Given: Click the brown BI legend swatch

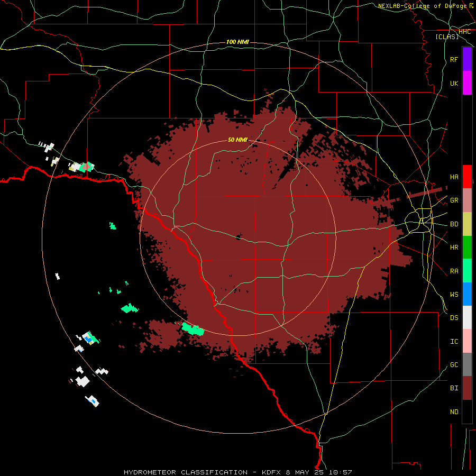Looking at the screenshot, I should tap(467, 388).
